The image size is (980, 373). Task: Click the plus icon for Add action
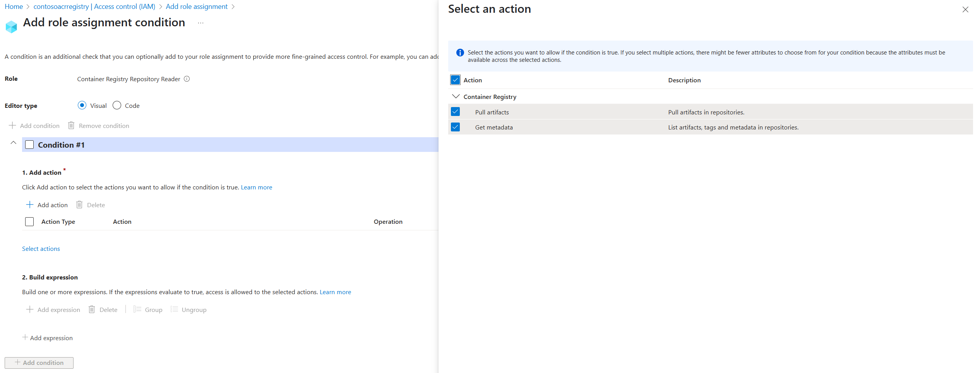coord(29,204)
